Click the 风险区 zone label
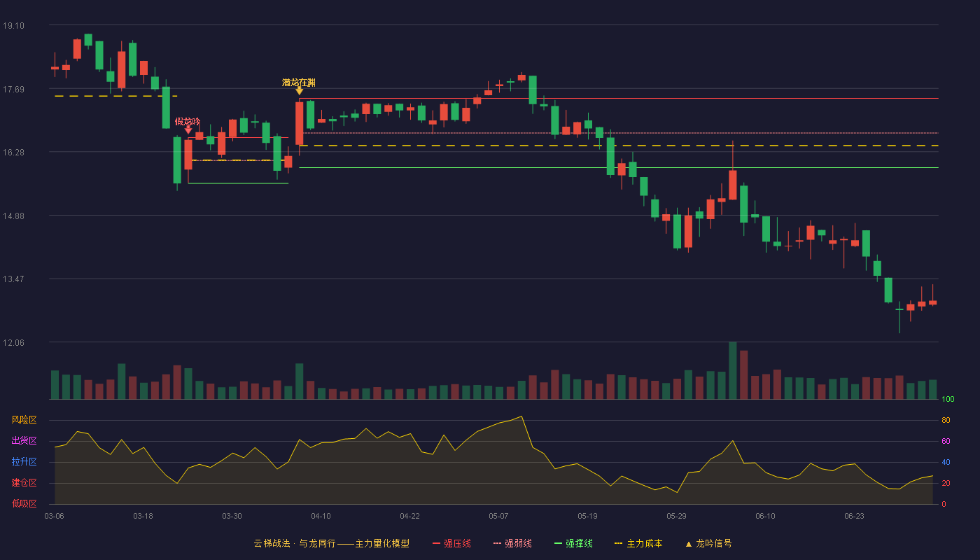The width and height of the screenshot is (980, 560). tap(24, 420)
